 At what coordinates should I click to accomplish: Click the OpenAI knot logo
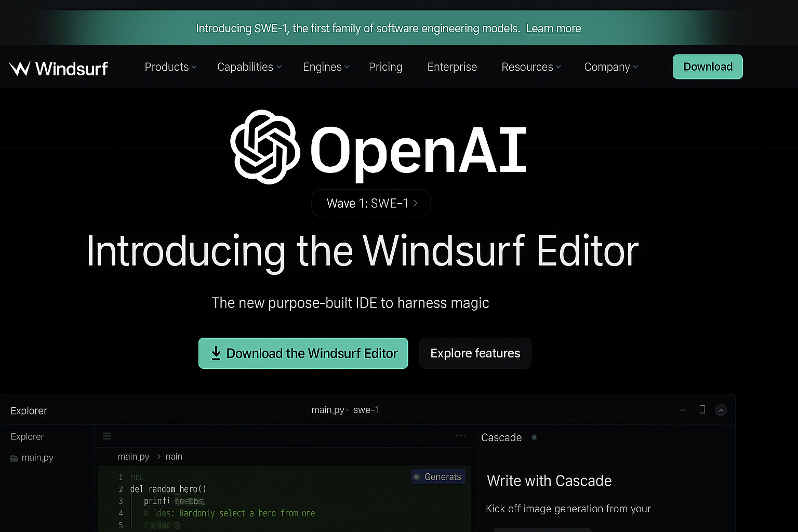pos(265,147)
